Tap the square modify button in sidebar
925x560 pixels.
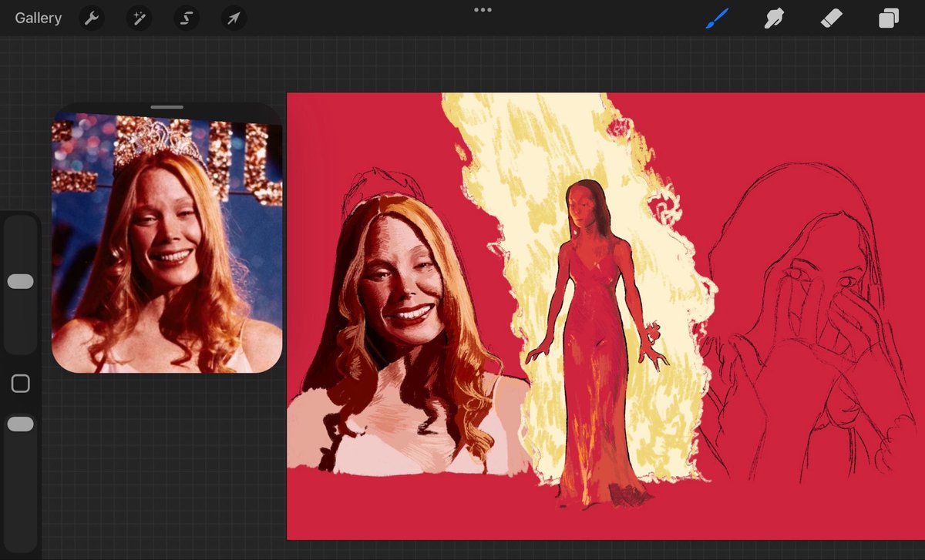21,384
